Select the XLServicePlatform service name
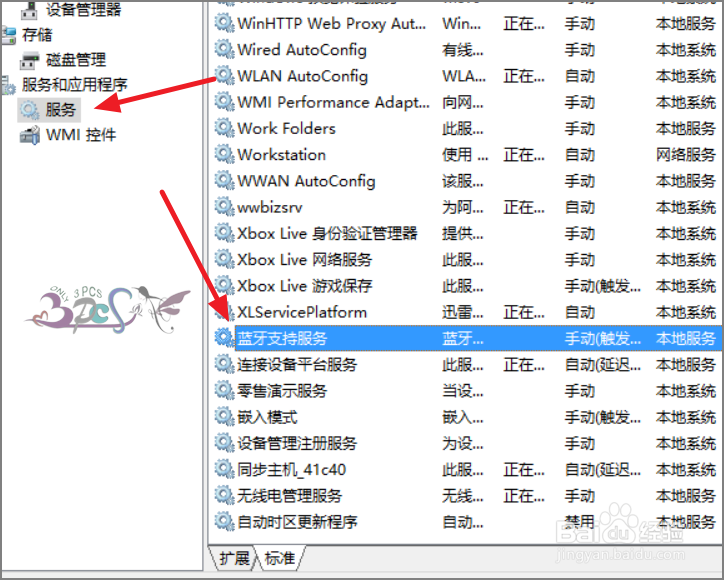 [x=302, y=313]
